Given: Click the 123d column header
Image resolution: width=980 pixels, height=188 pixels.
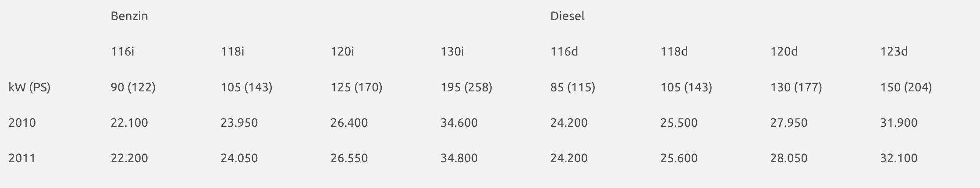Looking at the screenshot, I should click(894, 52).
